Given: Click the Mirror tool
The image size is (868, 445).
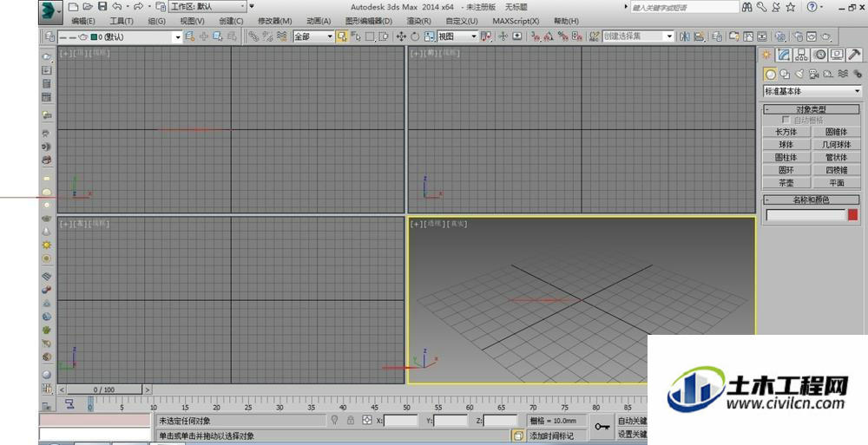Looking at the screenshot, I should click(685, 36).
